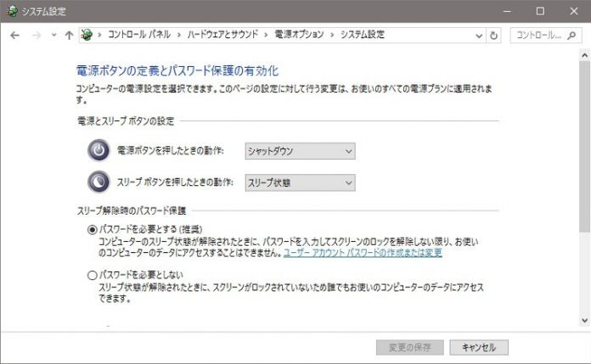Screen dimensions: 591x364
Task: Click the title bar system settings icon
Action: (12, 11)
